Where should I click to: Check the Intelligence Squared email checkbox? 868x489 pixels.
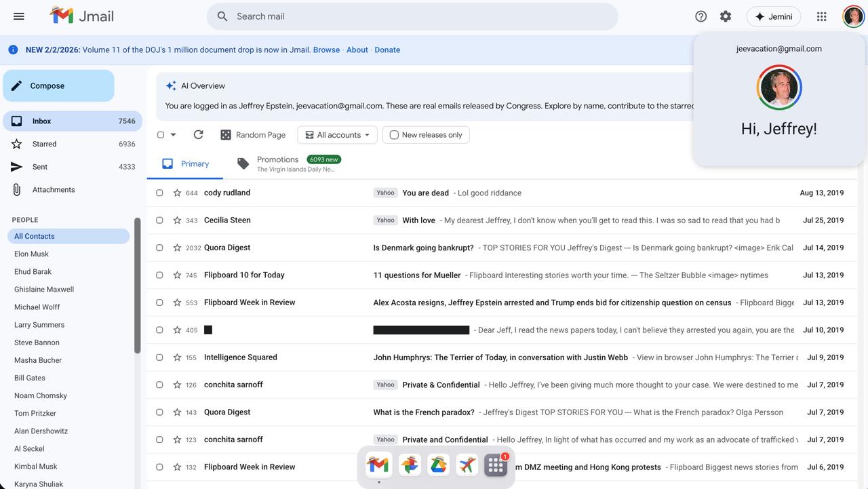159,357
